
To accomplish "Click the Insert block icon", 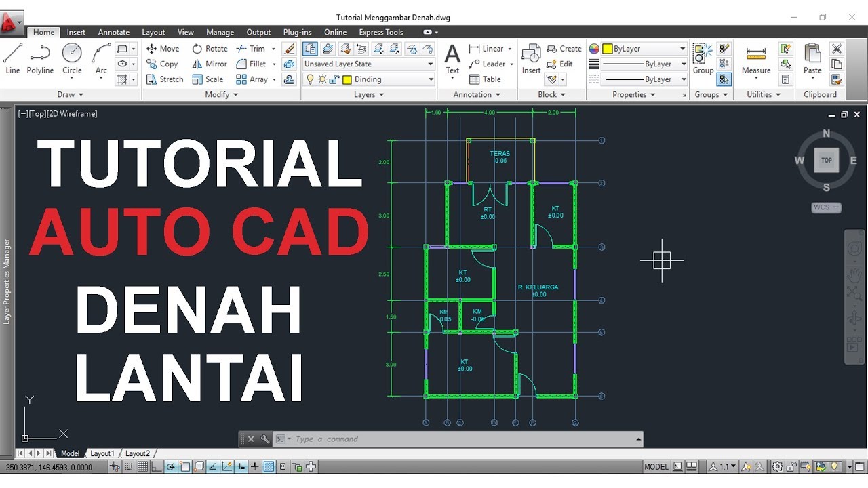I will [531, 58].
